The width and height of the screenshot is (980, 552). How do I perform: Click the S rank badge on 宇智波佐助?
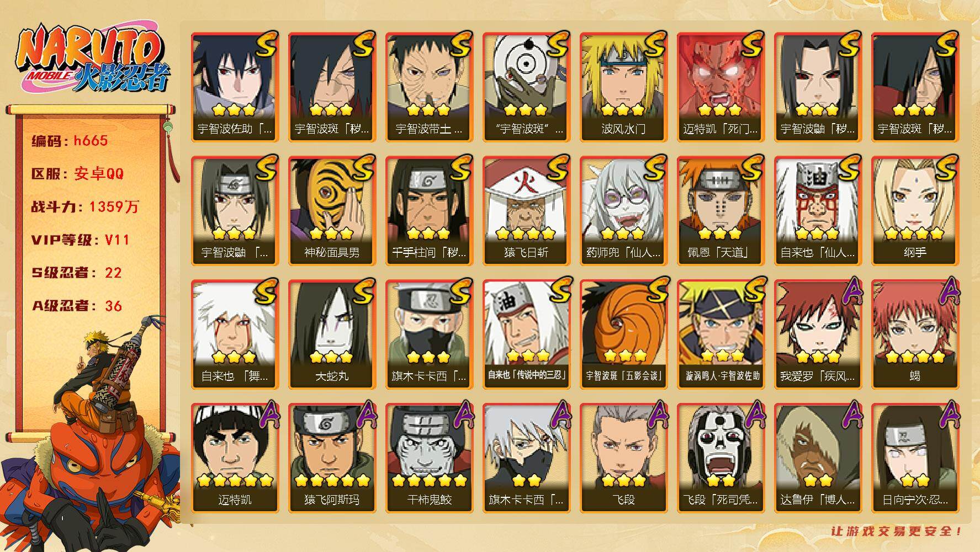266,44
